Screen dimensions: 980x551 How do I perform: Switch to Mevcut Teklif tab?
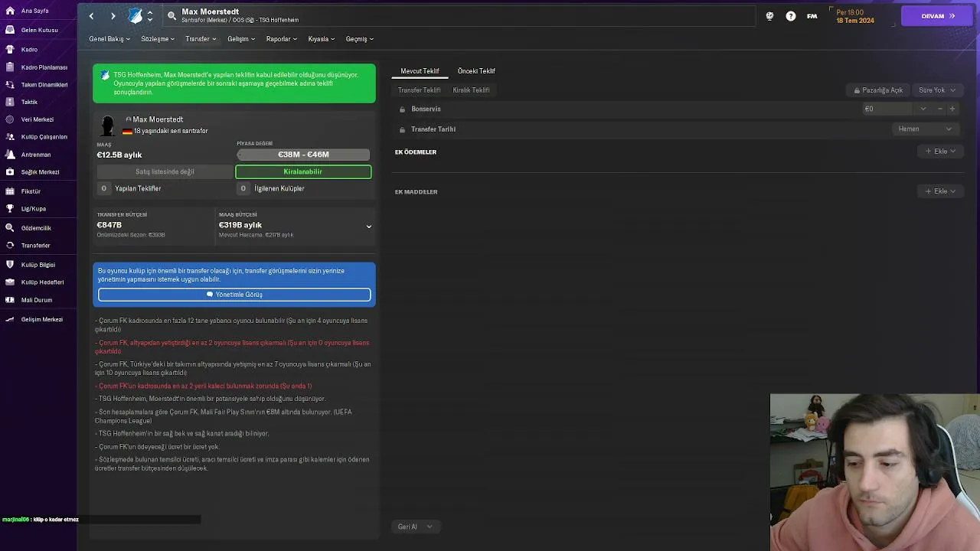(x=420, y=71)
